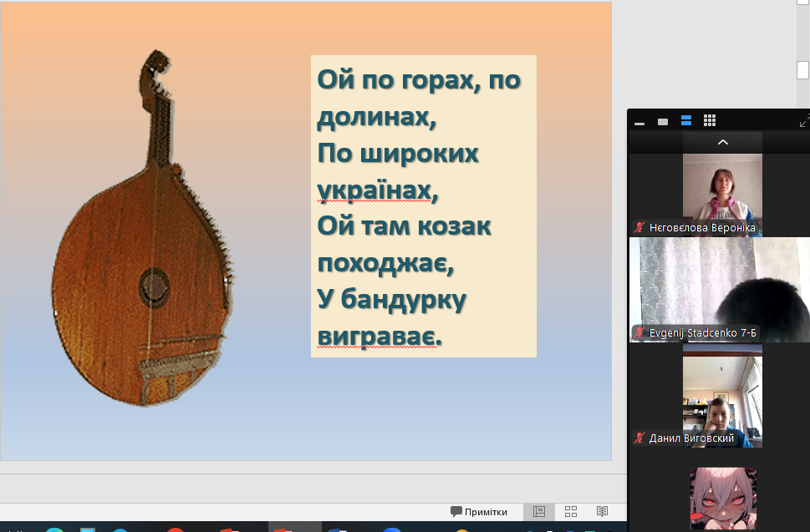Expand the Zoom video panel with diagonal arrows
Image resolution: width=810 pixels, height=532 pixels.
(x=804, y=121)
